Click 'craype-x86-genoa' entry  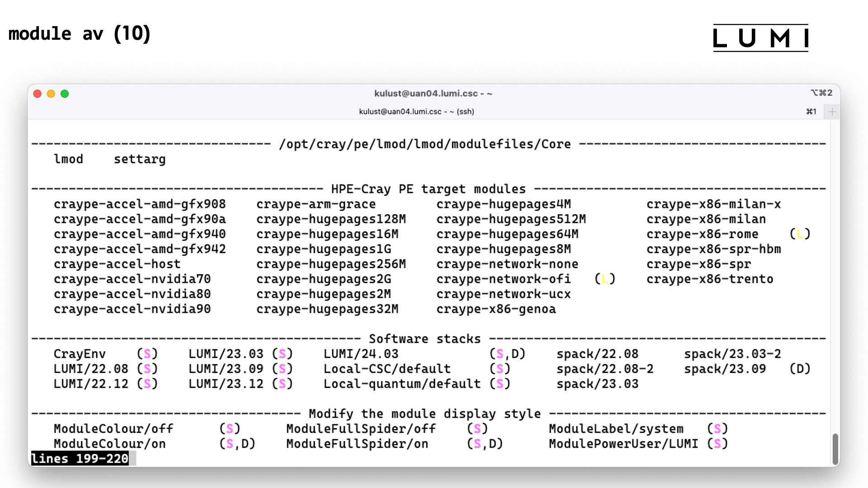[496, 309]
